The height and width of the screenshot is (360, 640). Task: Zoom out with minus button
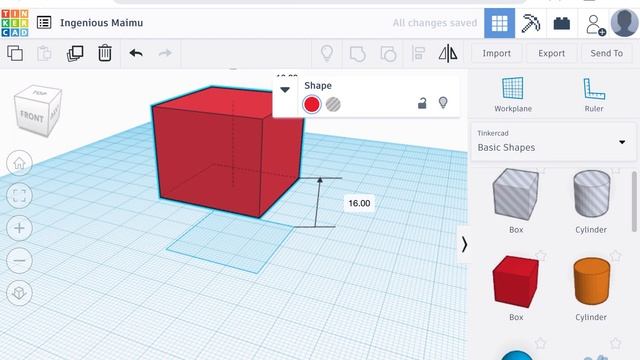(x=19, y=260)
